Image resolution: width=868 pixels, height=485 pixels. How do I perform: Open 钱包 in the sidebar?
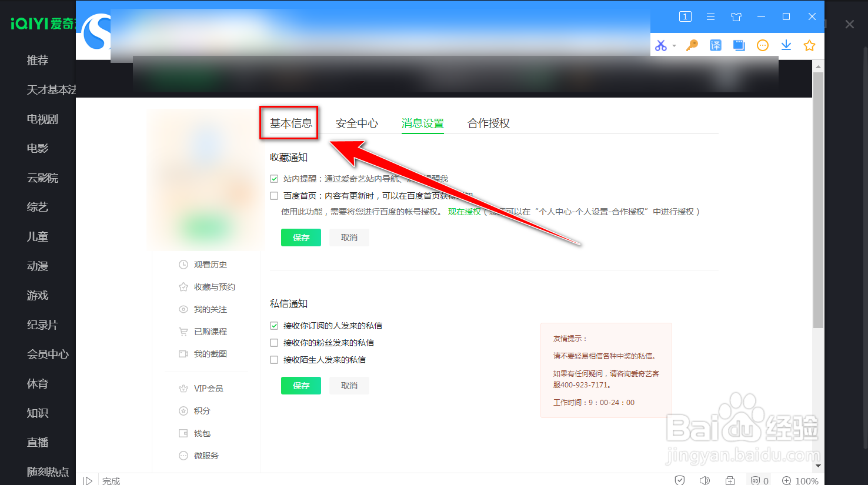click(x=202, y=433)
